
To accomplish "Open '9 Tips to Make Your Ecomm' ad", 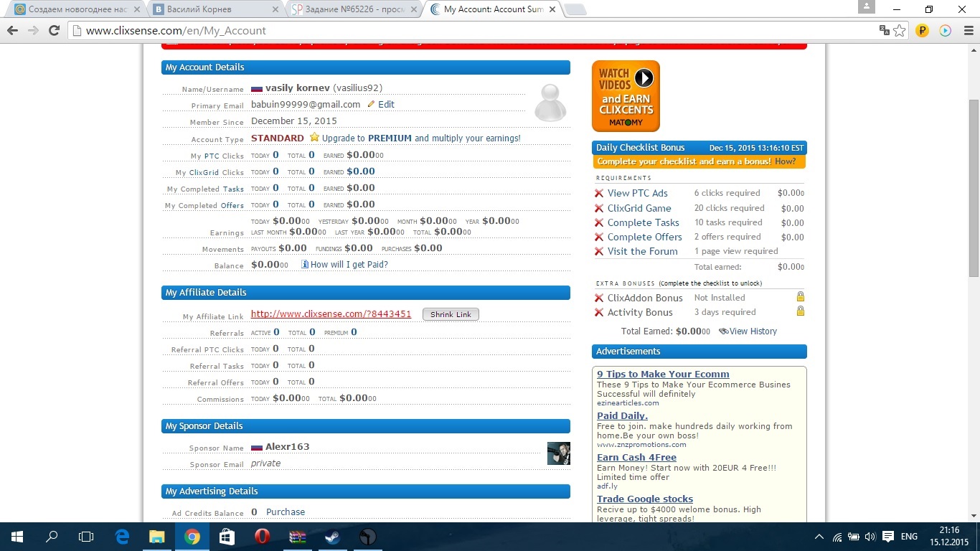I will [x=663, y=374].
